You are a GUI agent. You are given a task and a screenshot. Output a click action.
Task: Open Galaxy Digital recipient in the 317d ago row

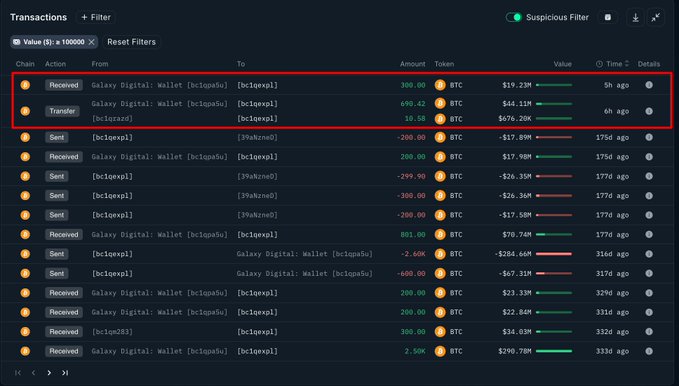[304, 273]
